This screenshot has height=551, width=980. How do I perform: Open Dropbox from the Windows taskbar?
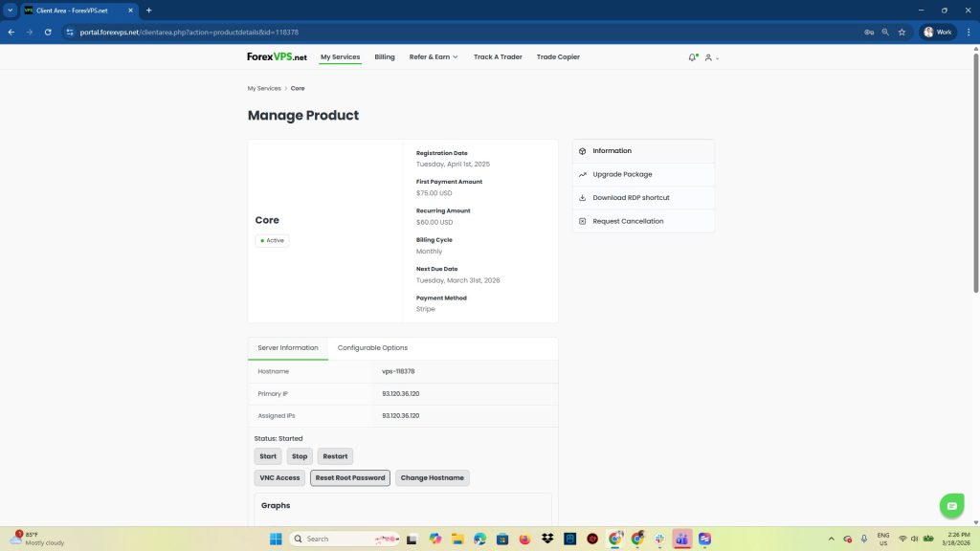(x=547, y=539)
